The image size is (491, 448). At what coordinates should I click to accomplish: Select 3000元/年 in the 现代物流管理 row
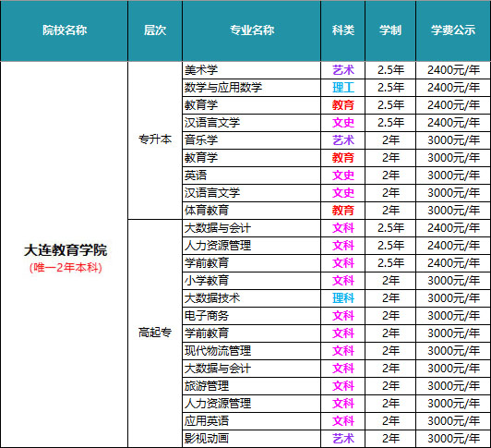[453, 350]
